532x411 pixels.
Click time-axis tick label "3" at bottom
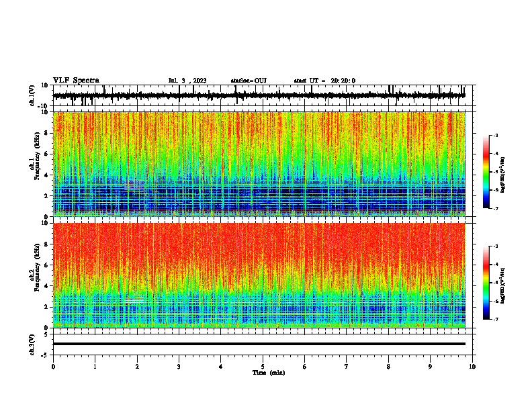click(x=179, y=367)
